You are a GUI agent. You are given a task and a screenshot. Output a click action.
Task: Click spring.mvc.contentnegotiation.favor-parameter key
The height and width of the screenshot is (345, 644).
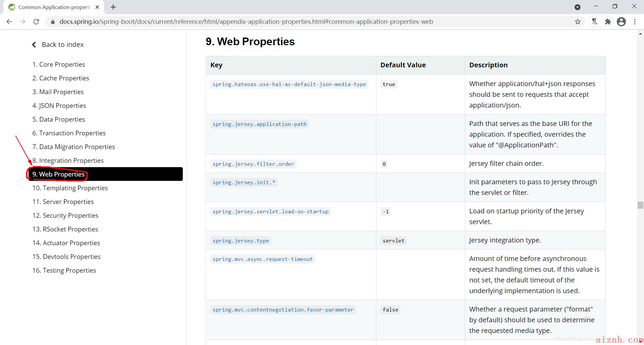tap(283, 310)
